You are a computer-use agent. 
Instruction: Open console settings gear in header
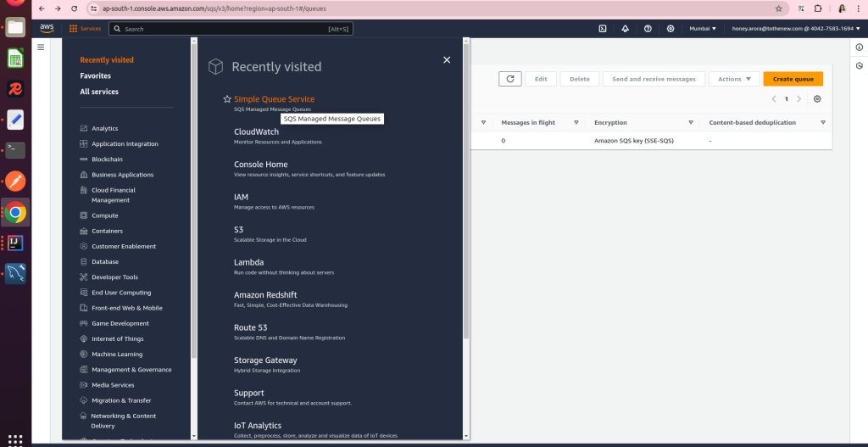coord(670,29)
